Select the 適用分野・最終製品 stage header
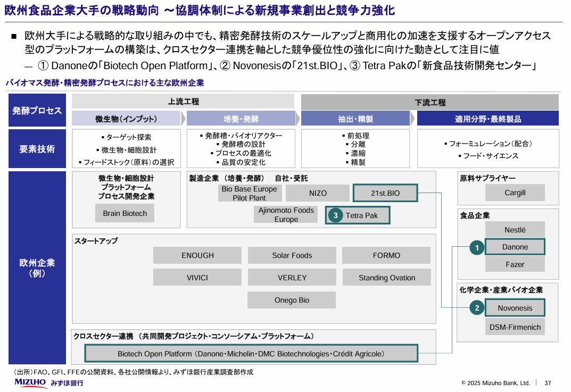The width and height of the screenshot is (571, 392). tap(488, 119)
